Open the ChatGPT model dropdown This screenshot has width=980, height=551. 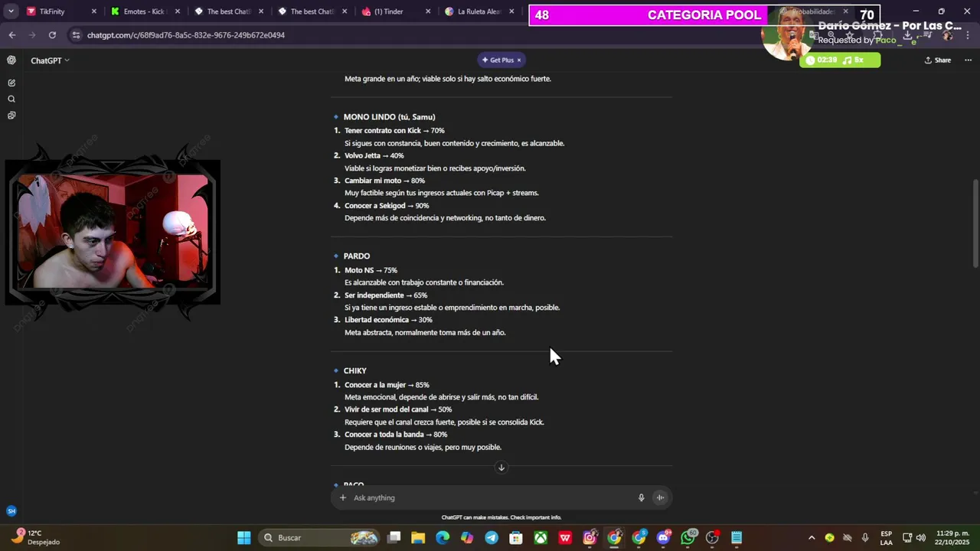50,60
